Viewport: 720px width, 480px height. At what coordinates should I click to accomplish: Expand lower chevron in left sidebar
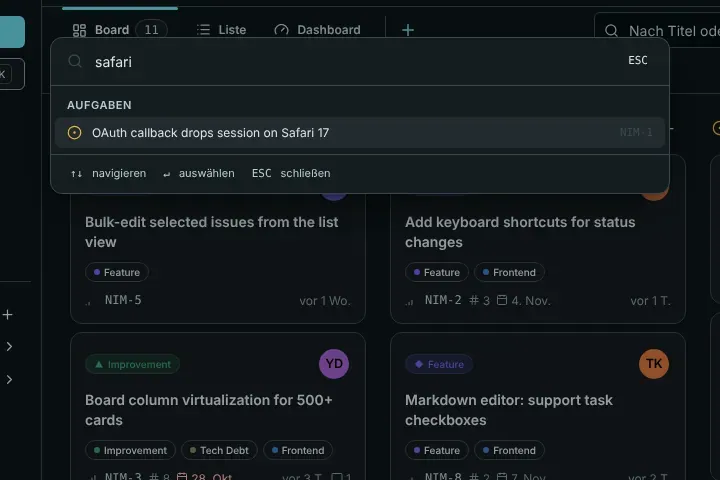9,379
